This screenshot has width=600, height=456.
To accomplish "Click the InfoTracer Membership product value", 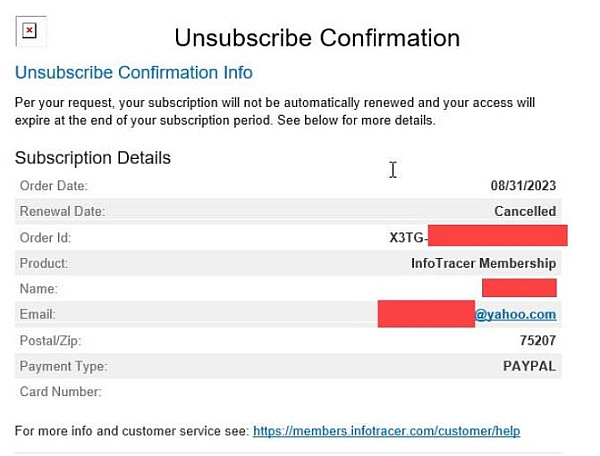I will coord(483,263).
